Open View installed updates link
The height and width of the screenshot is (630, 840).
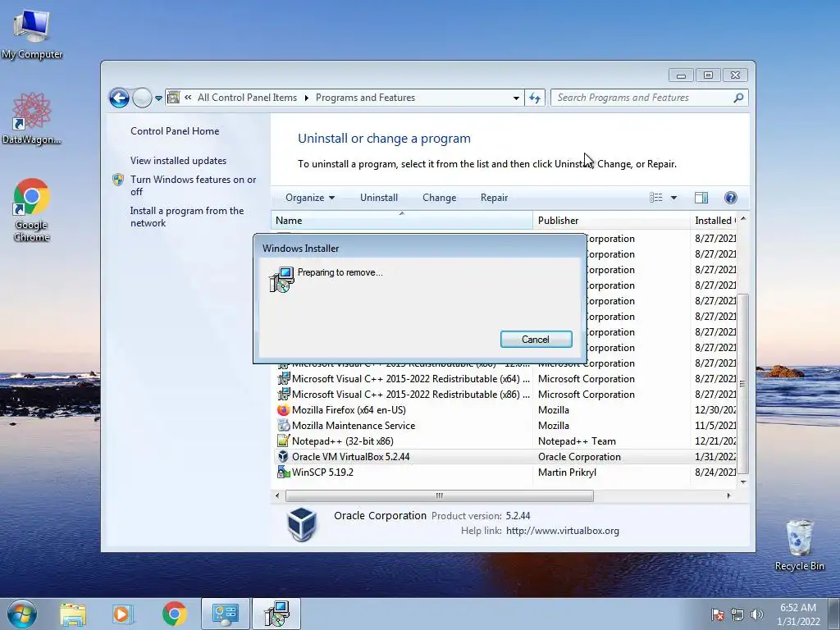pyautogui.click(x=178, y=160)
